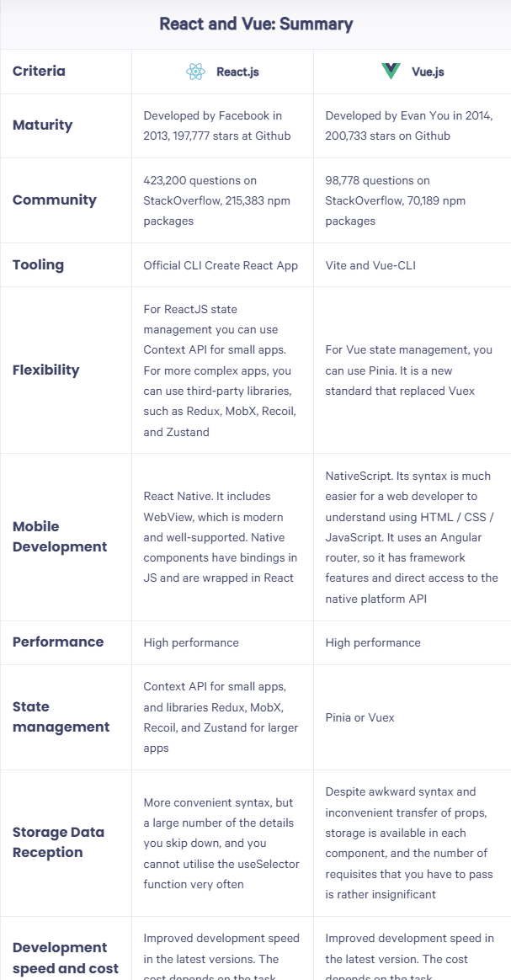Click the Vue.js column header text

(428, 72)
